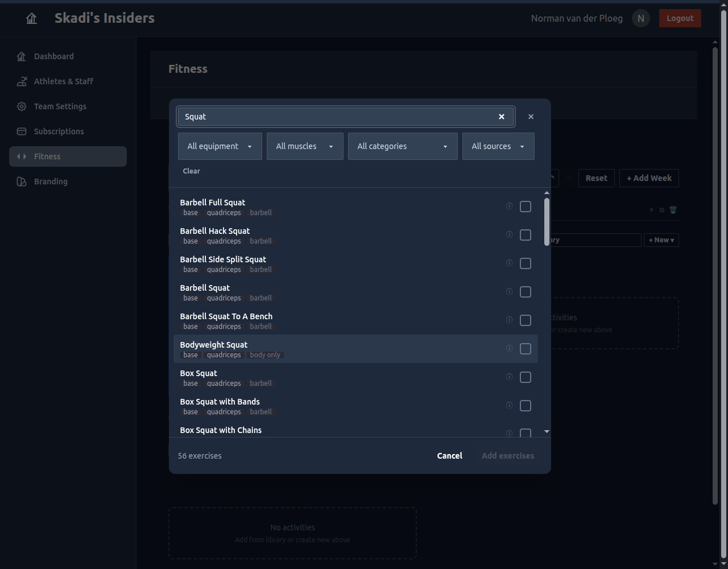Click the Box Squat with Bands name
728x569 pixels.
point(220,402)
